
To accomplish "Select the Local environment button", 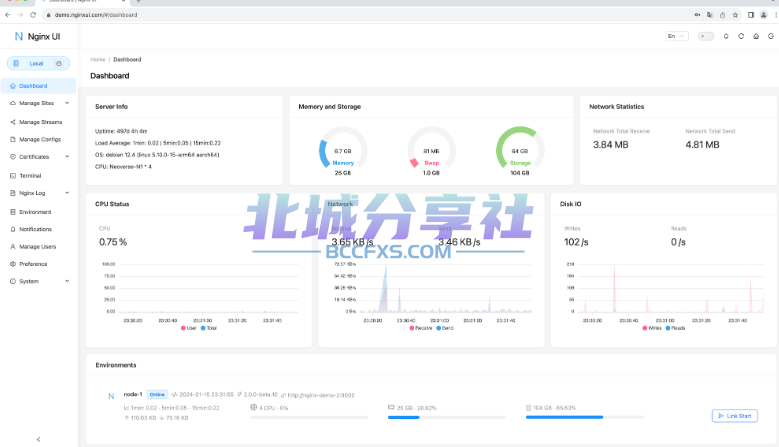I will click(x=38, y=64).
